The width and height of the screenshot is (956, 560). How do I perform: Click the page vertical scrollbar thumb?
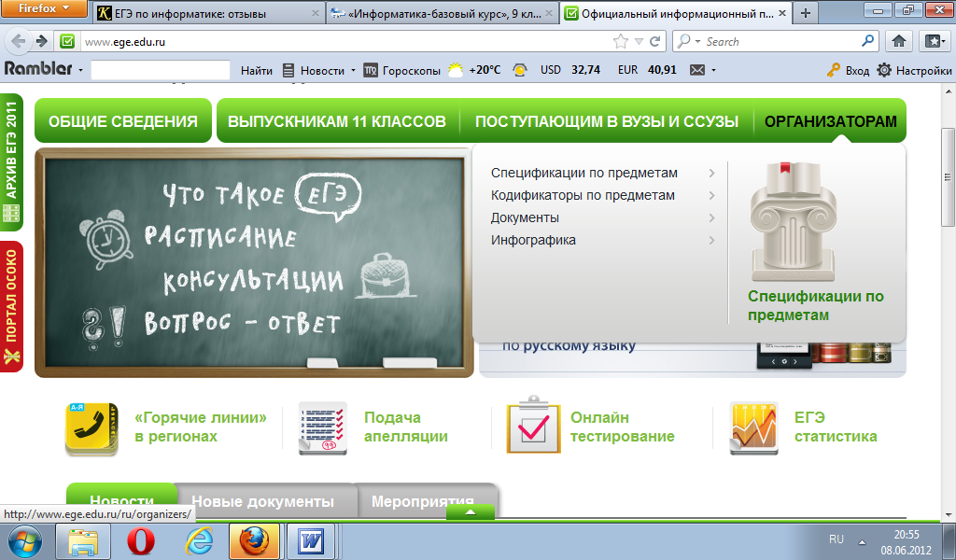[949, 177]
